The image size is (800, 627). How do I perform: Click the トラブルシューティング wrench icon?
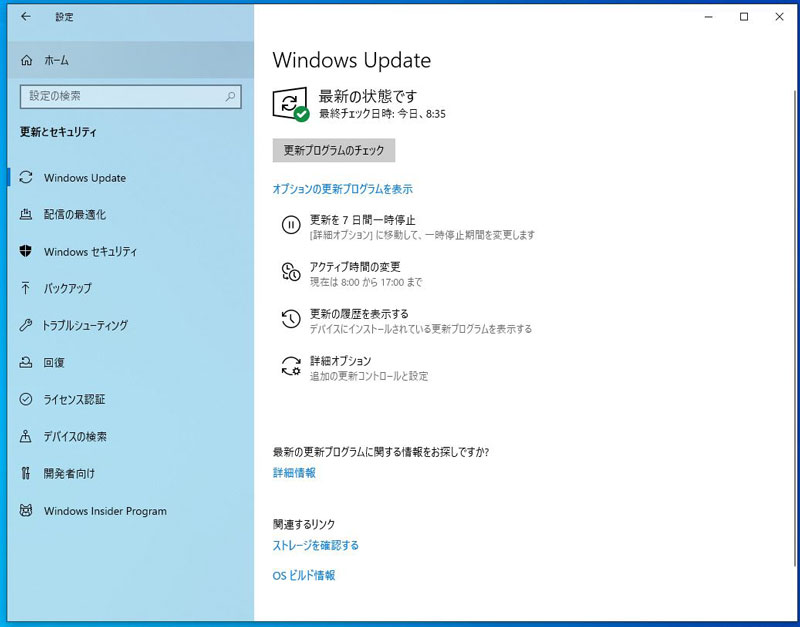click(x=26, y=325)
